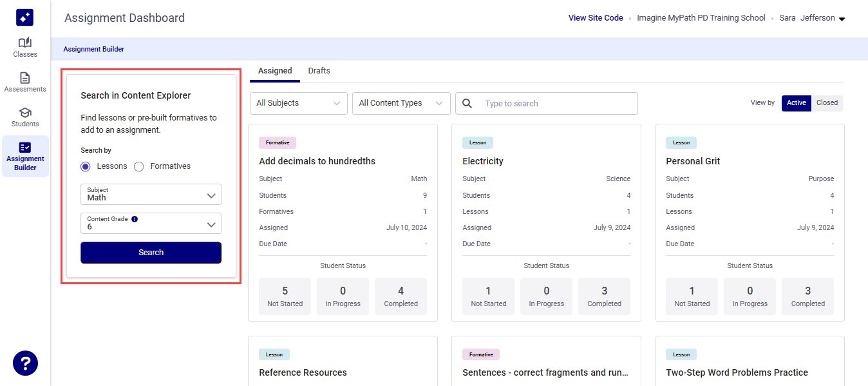The width and height of the screenshot is (868, 386).
Task: Open the Sara Jefferson account menu
Action: (809, 17)
